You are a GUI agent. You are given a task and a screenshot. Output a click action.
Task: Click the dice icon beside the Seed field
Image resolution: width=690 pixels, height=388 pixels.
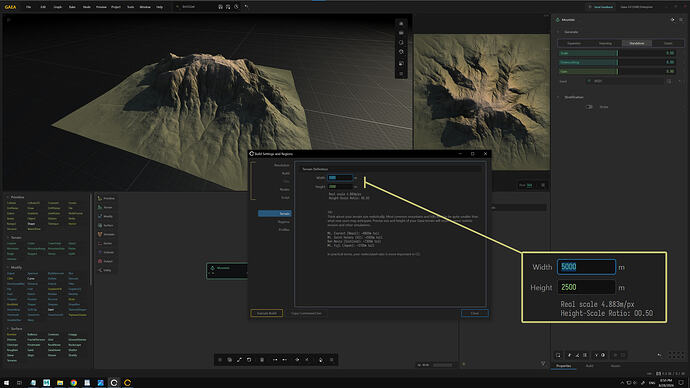click(x=669, y=81)
